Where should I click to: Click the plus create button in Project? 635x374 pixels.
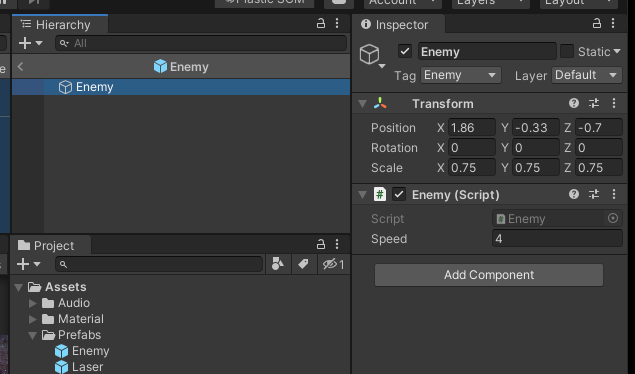tap(23, 264)
